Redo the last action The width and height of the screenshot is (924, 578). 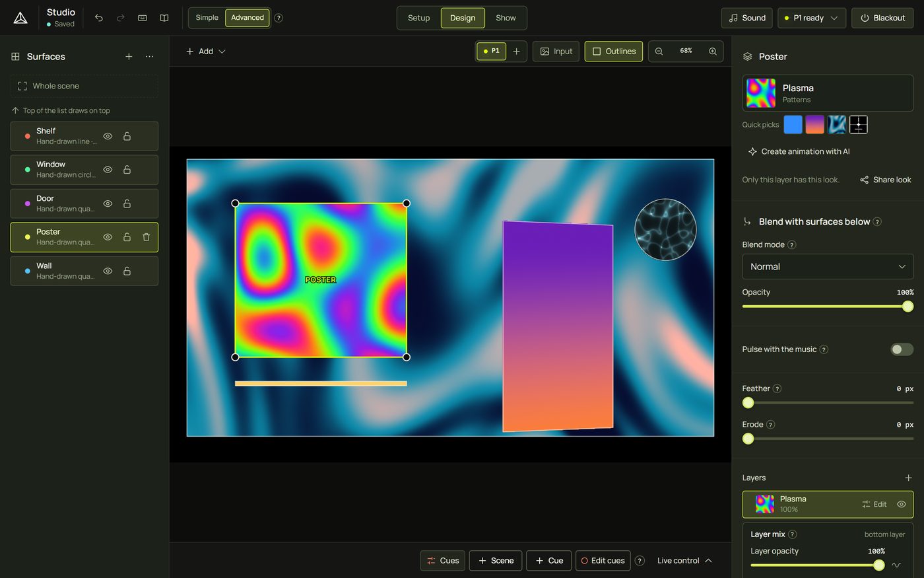120,18
